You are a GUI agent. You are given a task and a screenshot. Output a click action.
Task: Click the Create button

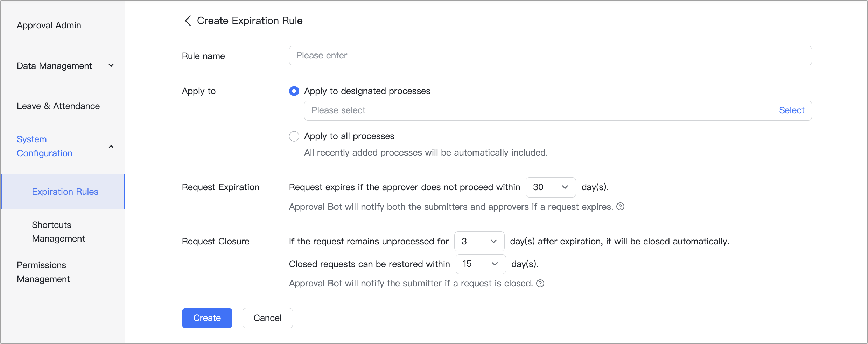click(x=207, y=318)
